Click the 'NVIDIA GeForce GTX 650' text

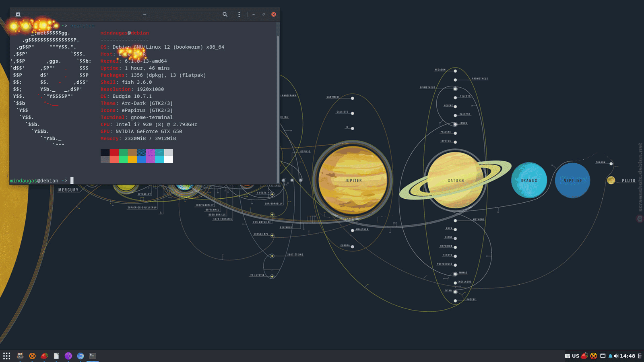(149, 132)
